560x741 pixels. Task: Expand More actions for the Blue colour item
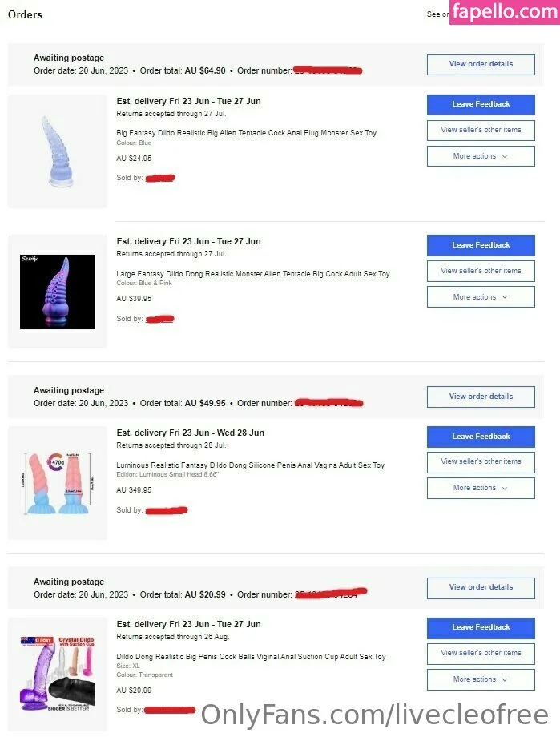coord(481,156)
